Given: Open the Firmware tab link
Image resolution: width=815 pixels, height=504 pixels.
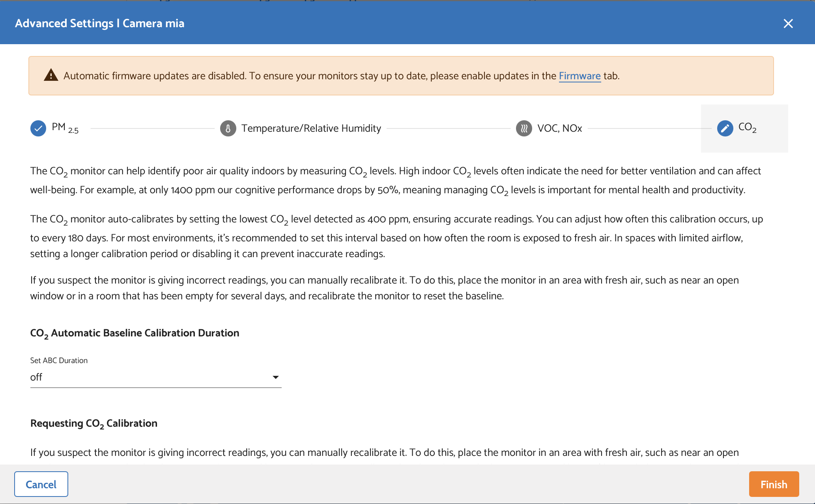Looking at the screenshot, I should [x=579, y=76].
